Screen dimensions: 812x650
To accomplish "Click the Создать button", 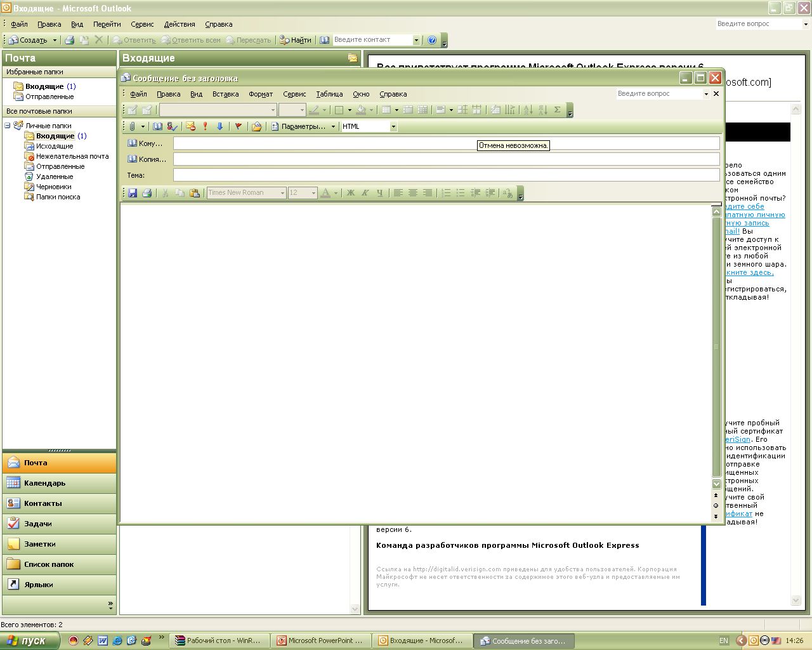I will pyautogui.click(x=29, y=40).
